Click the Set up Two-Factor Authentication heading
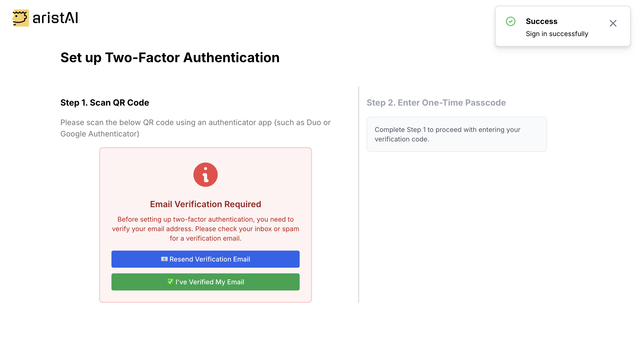This screenshot has width=644, height=346. (170, 57)
